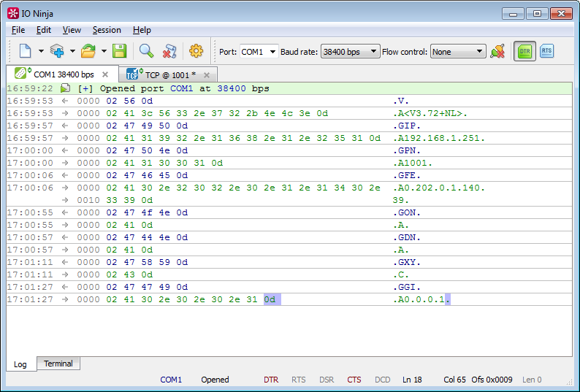The width and height of the screenshot is (580, 392).
Task: Click the Open Log folder icon
Action: (x=88, y=51)
